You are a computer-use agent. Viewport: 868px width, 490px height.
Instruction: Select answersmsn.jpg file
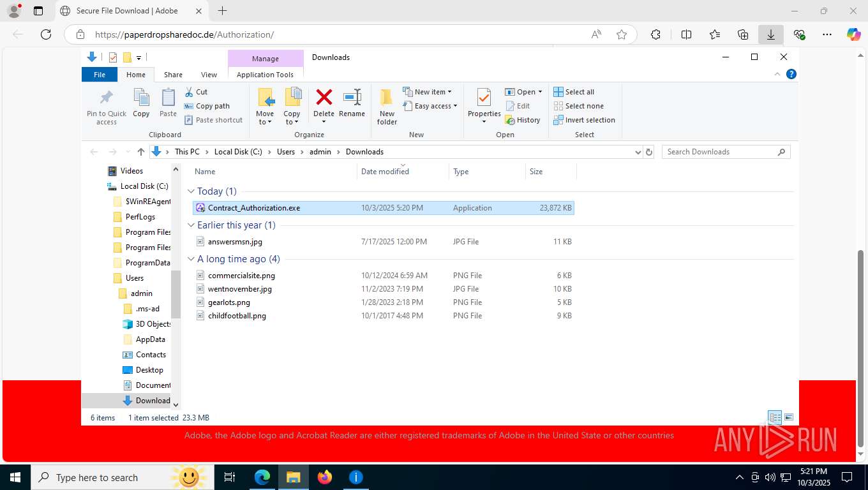click(383, 242)
